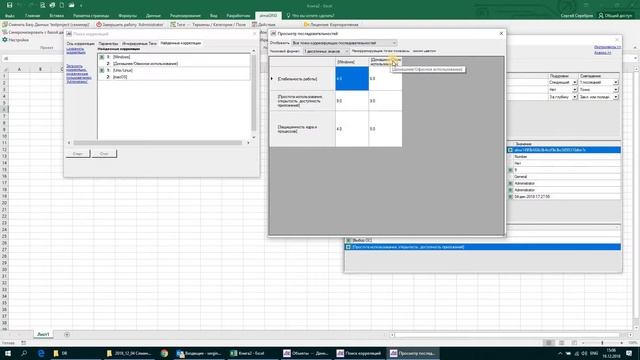
Task: Open the Отображать dropdown in sequence viewer
Action: point(344,43)
